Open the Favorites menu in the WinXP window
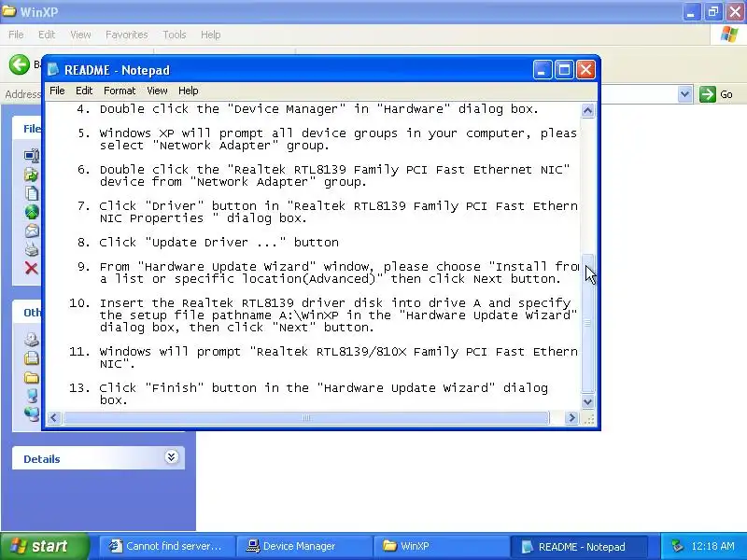Image resolution: width=747 pixels, height=560 pixels. point(127,35)
